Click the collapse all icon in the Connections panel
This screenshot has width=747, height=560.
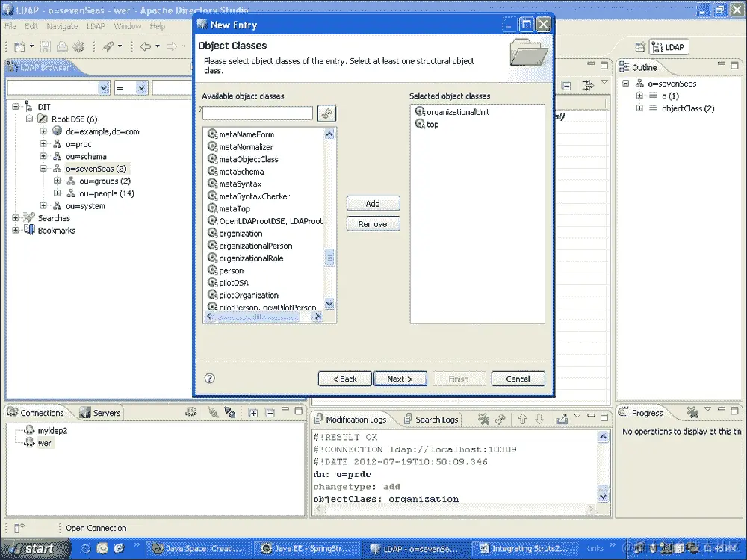(270, 413)
